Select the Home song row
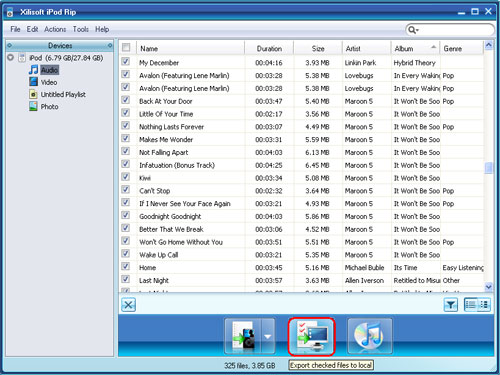 tap(301, 268)
